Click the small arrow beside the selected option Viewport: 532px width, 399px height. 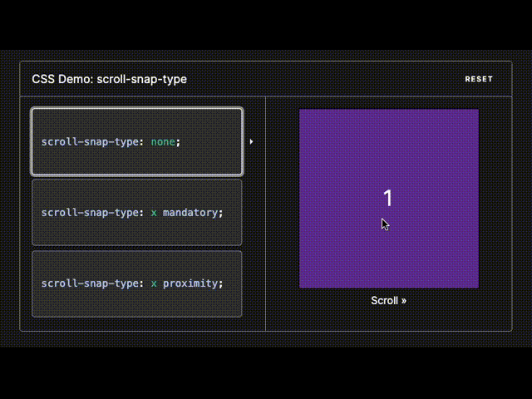pyautogui.click(x=251, y=141)
